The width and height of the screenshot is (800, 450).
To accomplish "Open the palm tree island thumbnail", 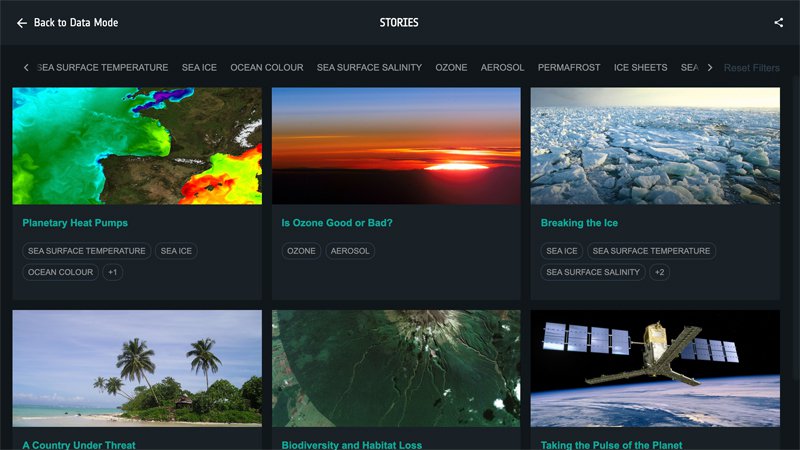I will coord(137,368).
